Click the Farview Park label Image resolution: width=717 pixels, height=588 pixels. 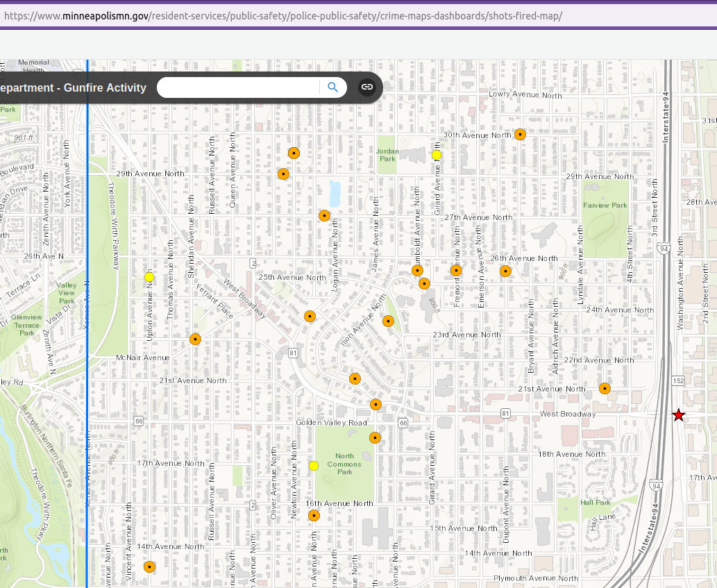coord(605,205)
